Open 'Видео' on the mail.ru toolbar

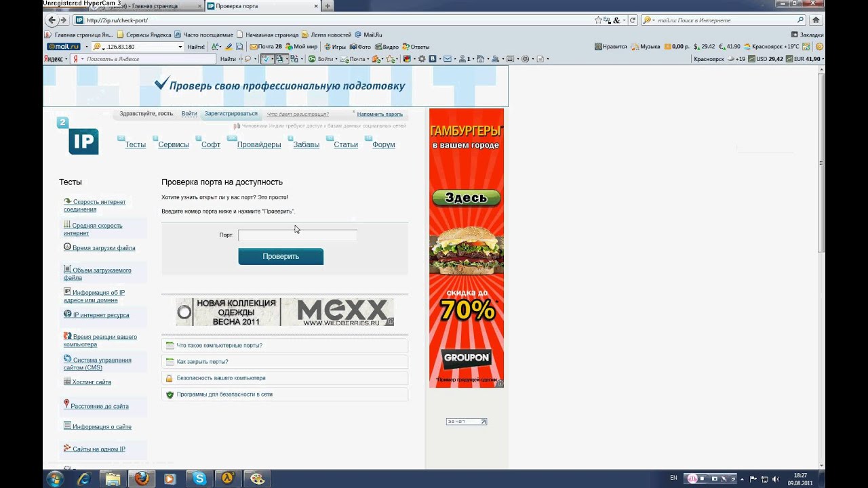(x=387, y=47)
